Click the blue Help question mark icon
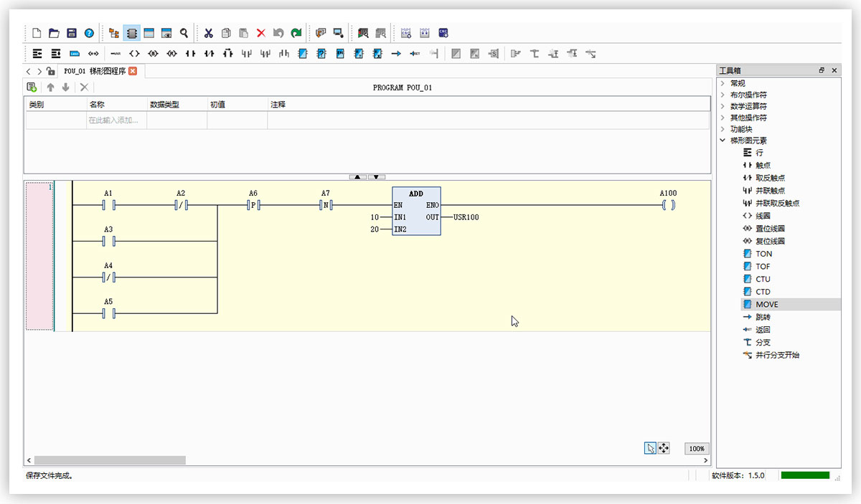This screenshot has height=504, width=861. click(89, 33)
